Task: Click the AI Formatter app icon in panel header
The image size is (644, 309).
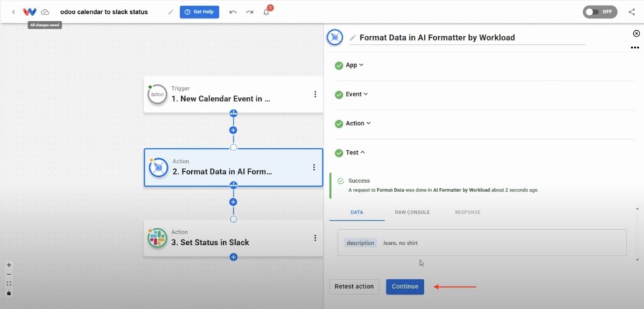Action: coord(335,37)
